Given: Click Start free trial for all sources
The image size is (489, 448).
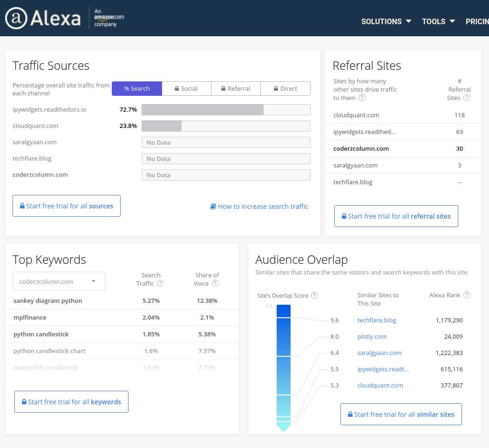Looking at the screenshot, I should [67, 206].
